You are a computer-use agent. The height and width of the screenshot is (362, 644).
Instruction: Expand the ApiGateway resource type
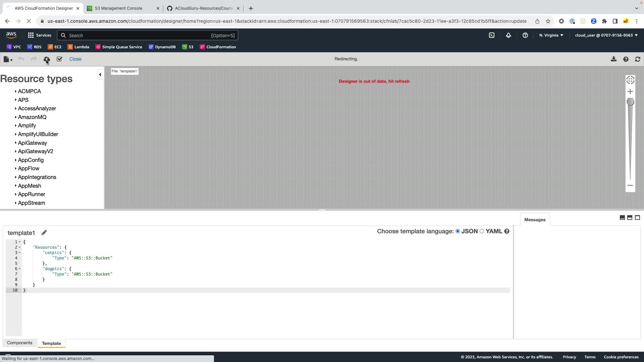tap(32, 143)
